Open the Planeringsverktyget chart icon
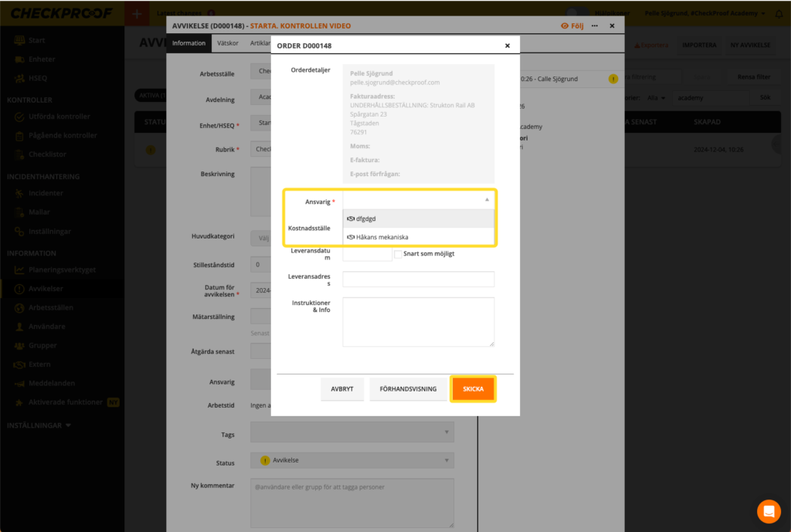The width and height of the screenshot is (791, 532). pyautogui.click(x=20, y=270)
